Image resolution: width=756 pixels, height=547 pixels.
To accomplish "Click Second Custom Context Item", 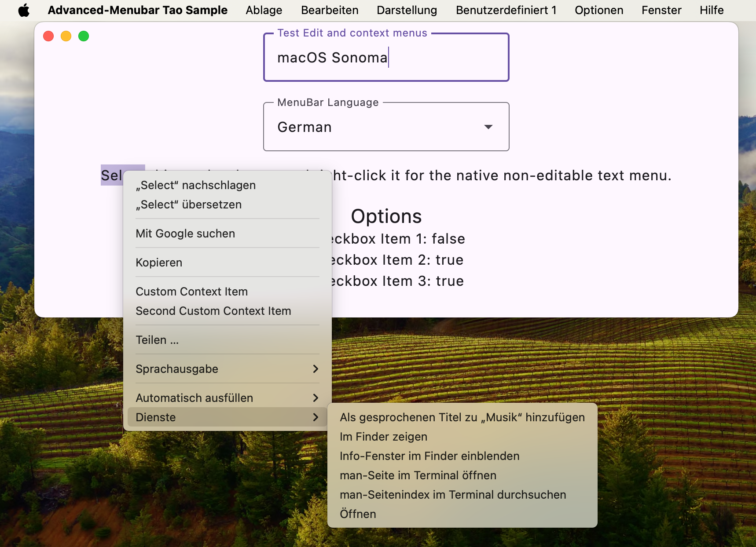I will click(228, 311).
